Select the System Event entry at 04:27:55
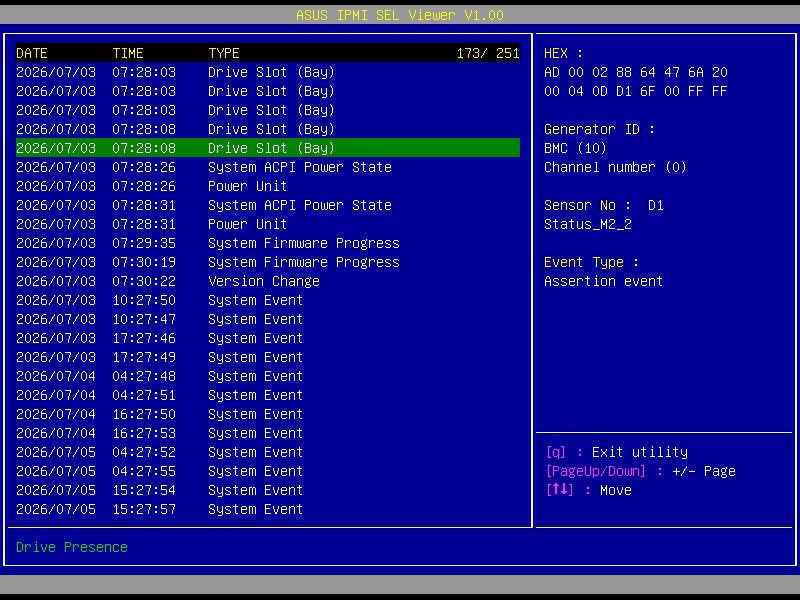Viewport: 800px width, 600px height. [x=268, y=471]
